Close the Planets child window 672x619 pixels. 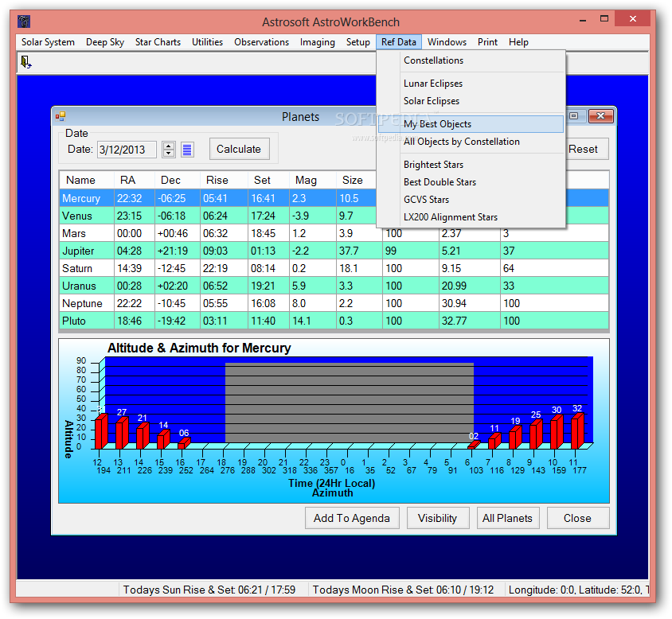[x=601, y=116]
